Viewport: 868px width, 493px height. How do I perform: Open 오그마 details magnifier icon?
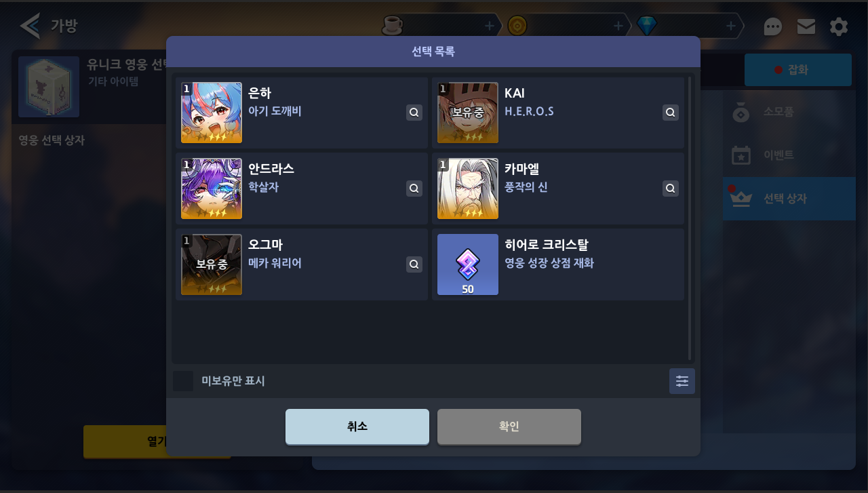click(x=414, y=264)
